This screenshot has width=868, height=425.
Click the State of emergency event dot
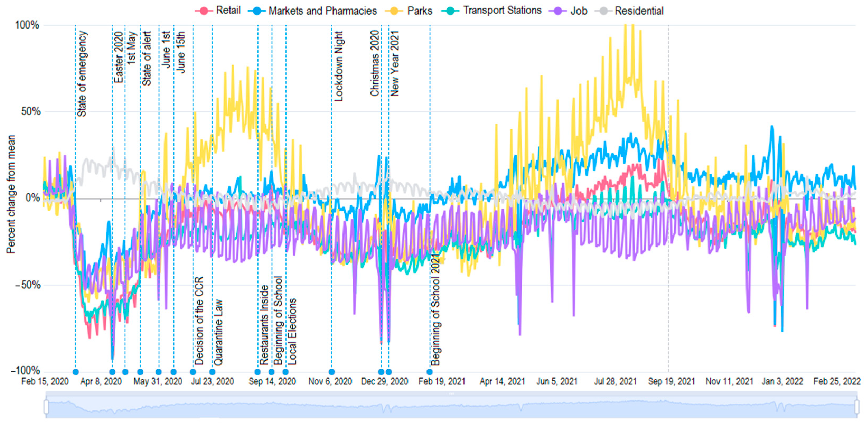tap(76, 372)
